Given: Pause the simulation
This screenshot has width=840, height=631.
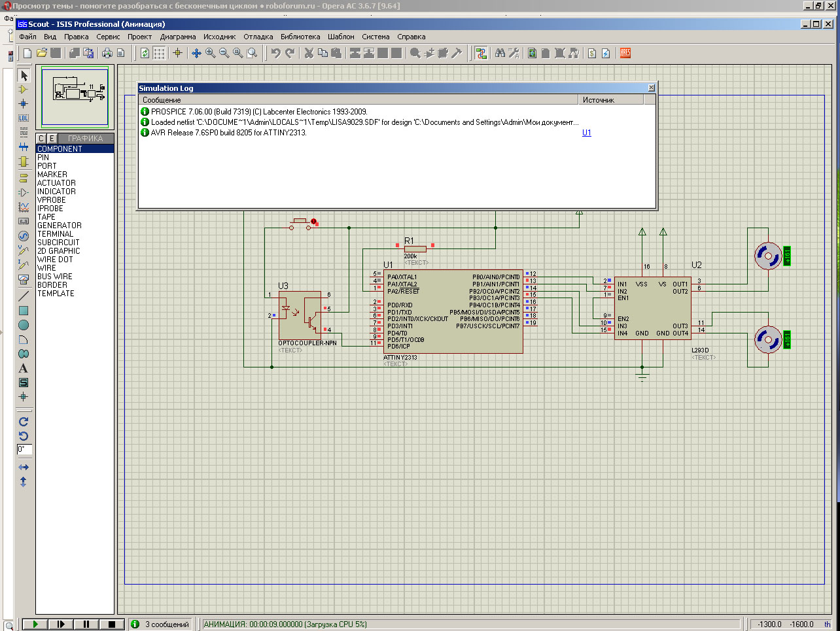Looking at the screenshot, I should click(x=86, y=624).
